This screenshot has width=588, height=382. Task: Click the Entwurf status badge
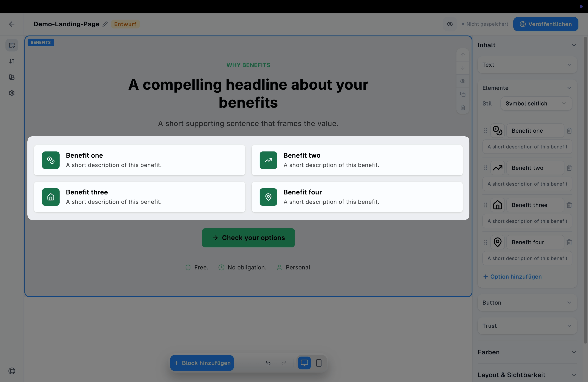pos(125,24)
